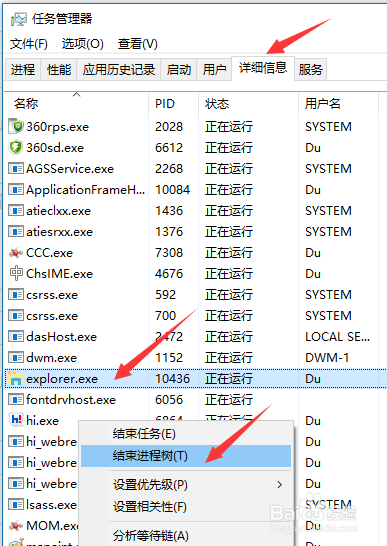Click PID value 10084

tap(173, 190)
